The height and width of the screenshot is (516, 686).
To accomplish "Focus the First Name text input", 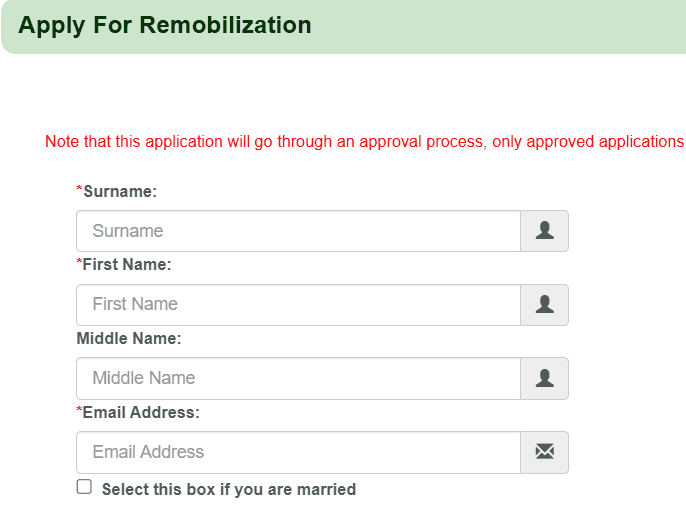I will click(298, 305).
